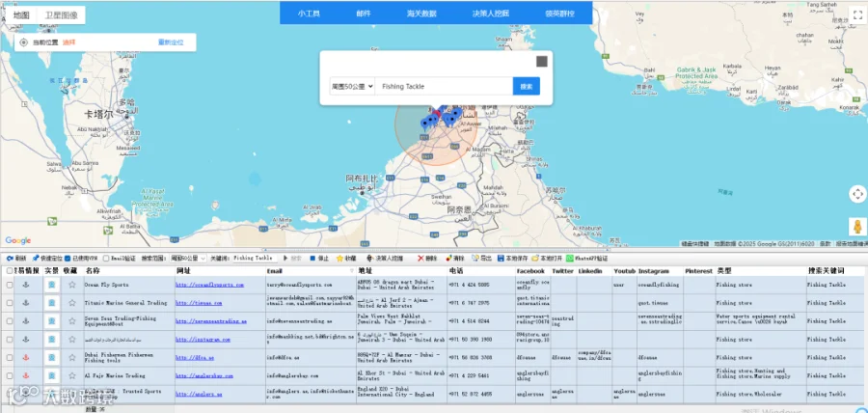Open WhatsApp验证 from the toolbar
The image size is (868, 413).
point(586,258)
